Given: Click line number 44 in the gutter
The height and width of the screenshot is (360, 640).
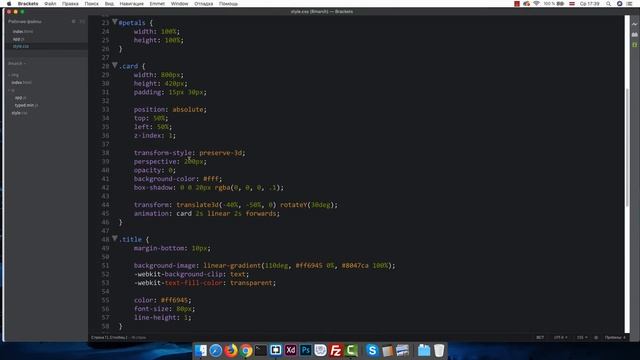Looking at the screenshot, I should pos(105,204).
